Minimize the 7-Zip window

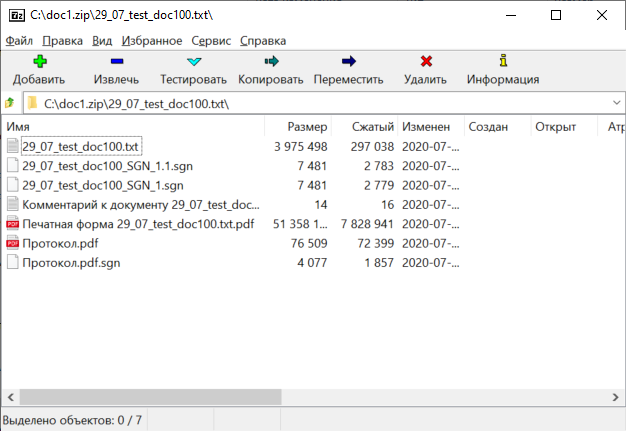point(511,15)
